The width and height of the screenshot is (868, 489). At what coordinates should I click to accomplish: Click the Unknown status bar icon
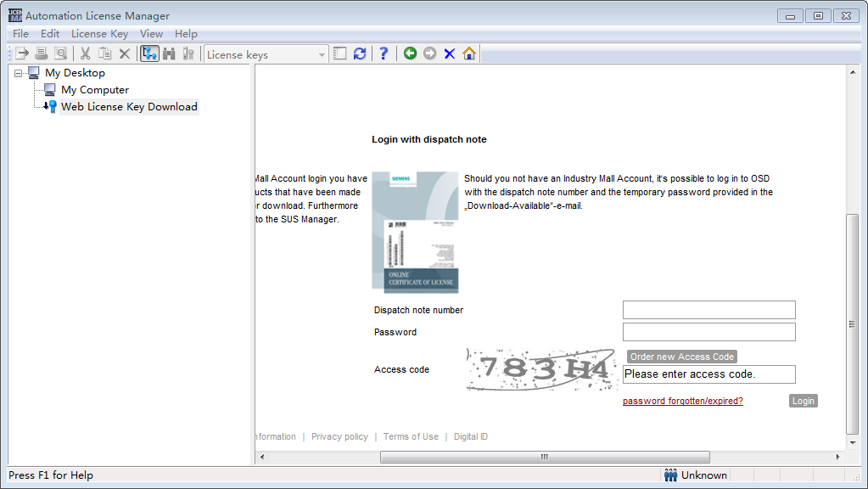(670, 475)
